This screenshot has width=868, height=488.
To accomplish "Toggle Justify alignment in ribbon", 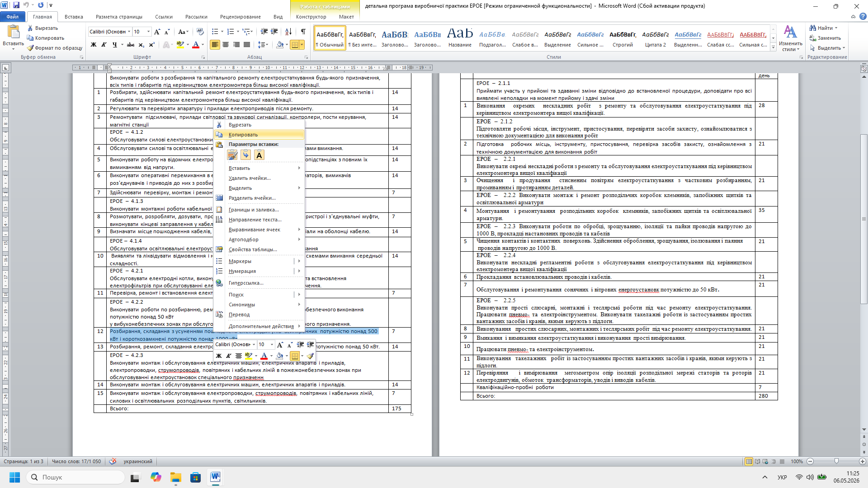I will pos(247,45).
